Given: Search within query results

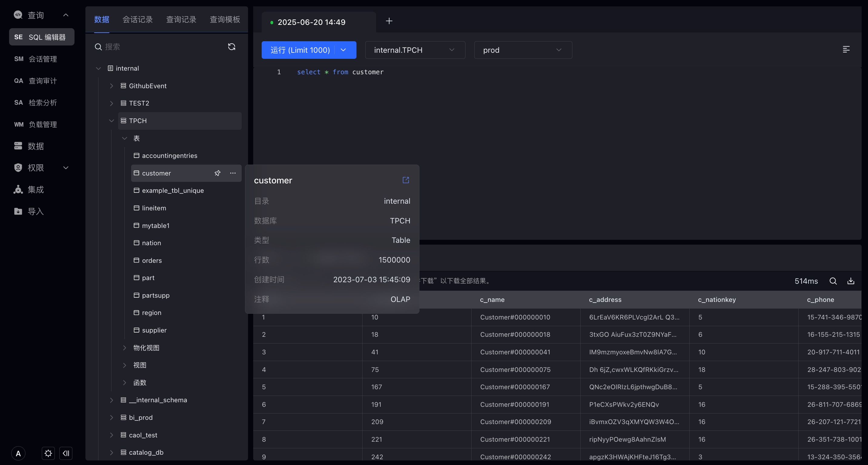Looking at the screenshot, I should tap(833, 281).
